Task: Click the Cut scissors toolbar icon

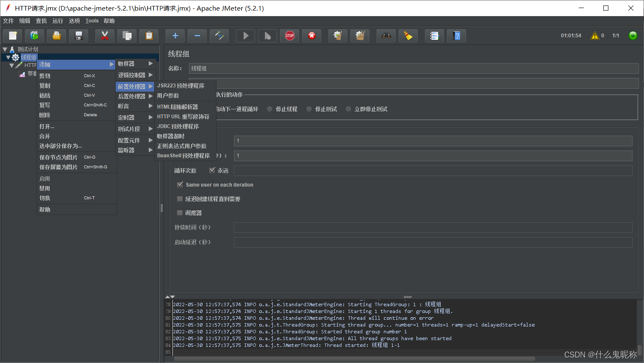Action: click(x=105, y=36)
